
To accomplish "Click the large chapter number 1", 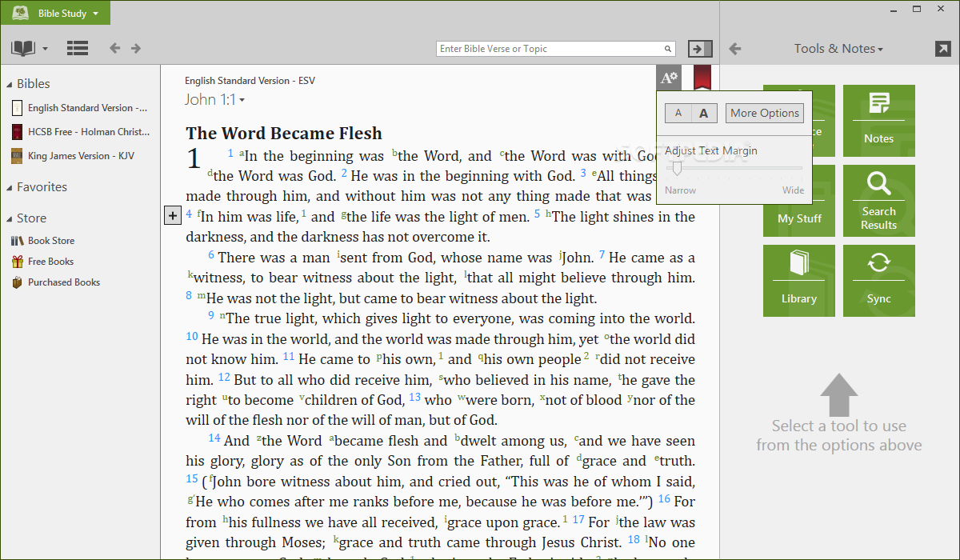I will pyautogui.click(x=193, y=158).
